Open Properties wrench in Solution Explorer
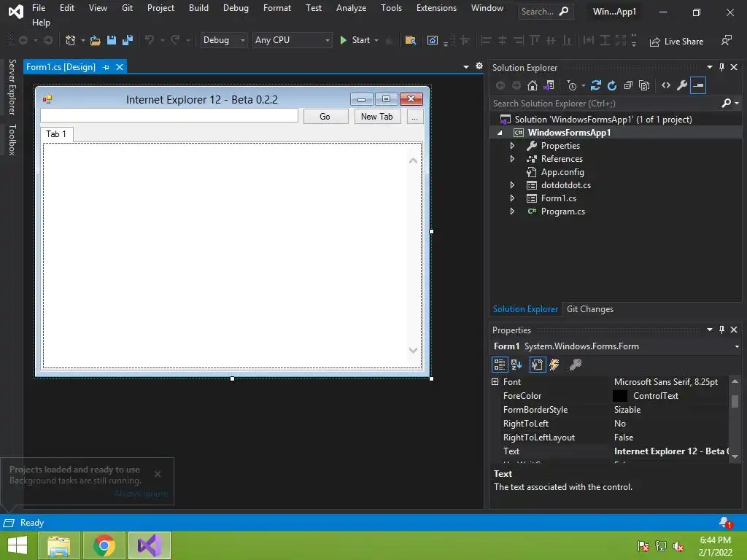 [682, 86]
